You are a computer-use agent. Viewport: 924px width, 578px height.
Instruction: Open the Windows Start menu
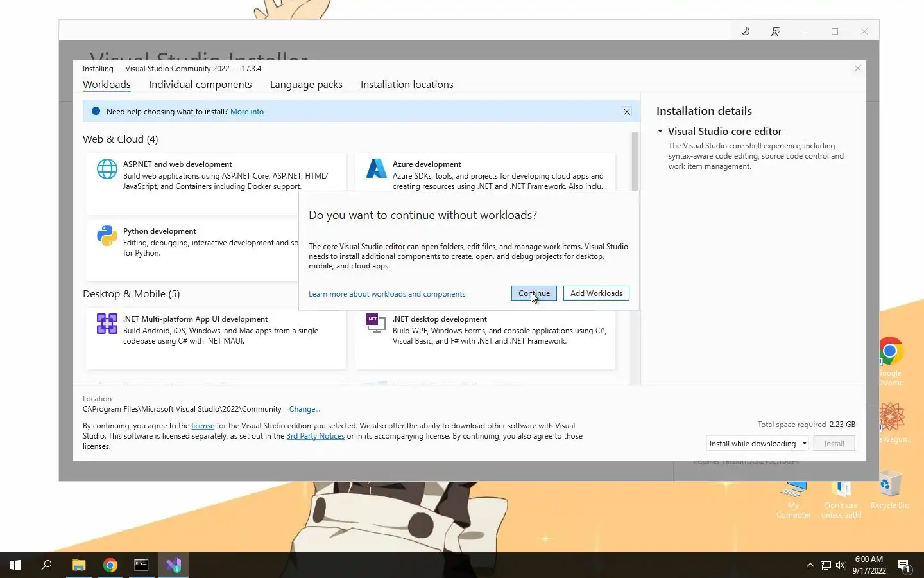pos(15,565)
